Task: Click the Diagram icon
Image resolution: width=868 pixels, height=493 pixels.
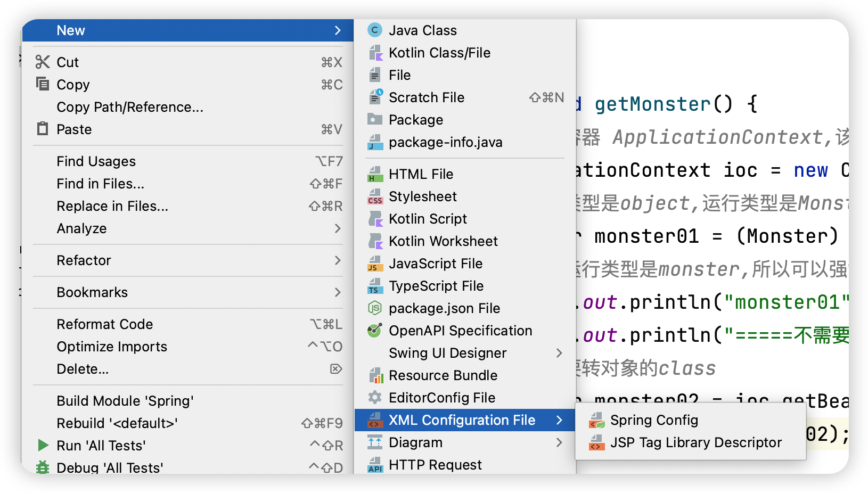Action: (375, 442)
